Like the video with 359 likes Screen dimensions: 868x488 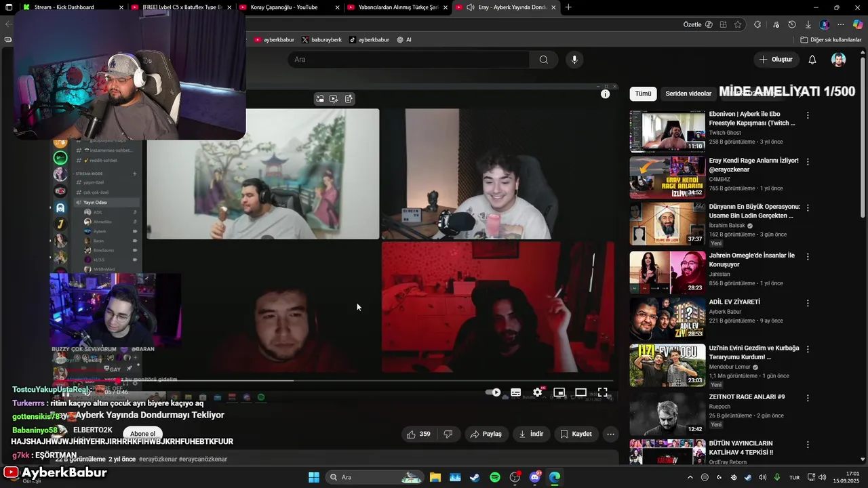coord(418,434)
